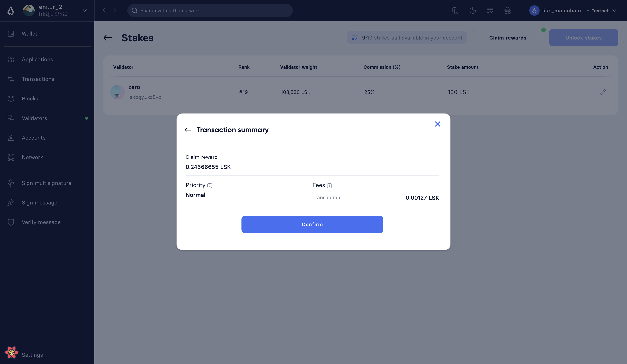Click Claim rewards button in header

coord(508,38)
